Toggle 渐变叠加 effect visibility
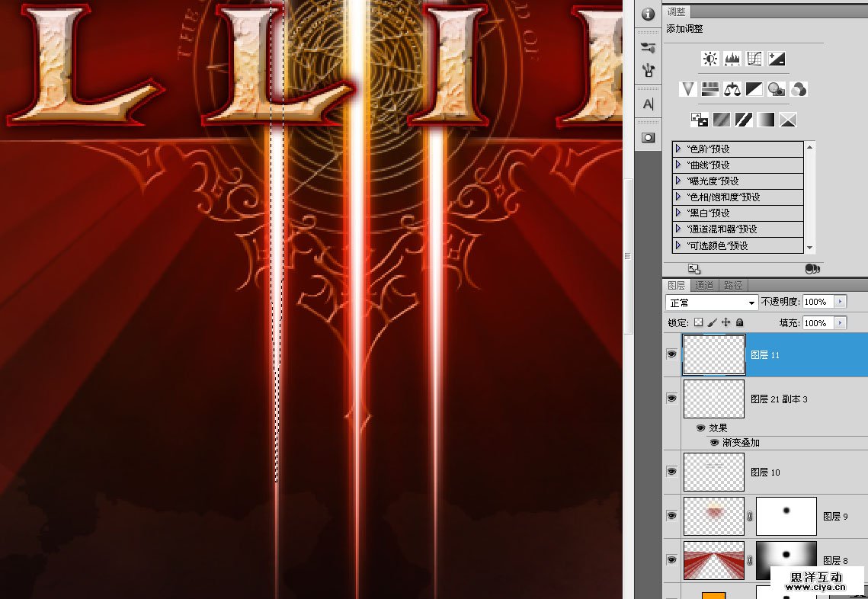Viewport: 868px width, 599px height. pos(714,442)
